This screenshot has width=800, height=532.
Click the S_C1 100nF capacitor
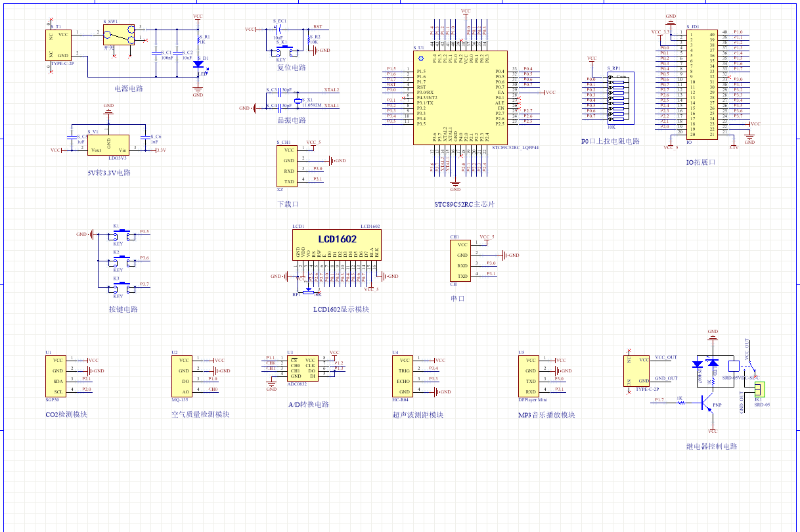(x=156, y=53)
